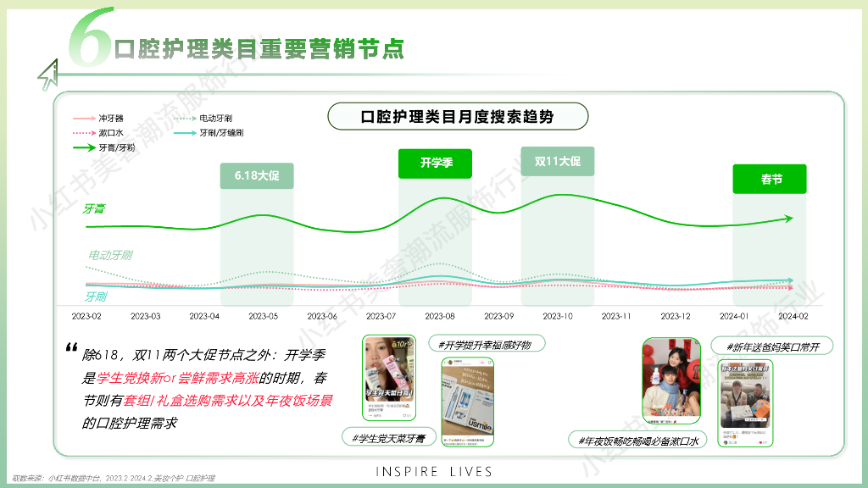
Task: Click the student toothpaste post thumbnail
Action: pos(392,379)
